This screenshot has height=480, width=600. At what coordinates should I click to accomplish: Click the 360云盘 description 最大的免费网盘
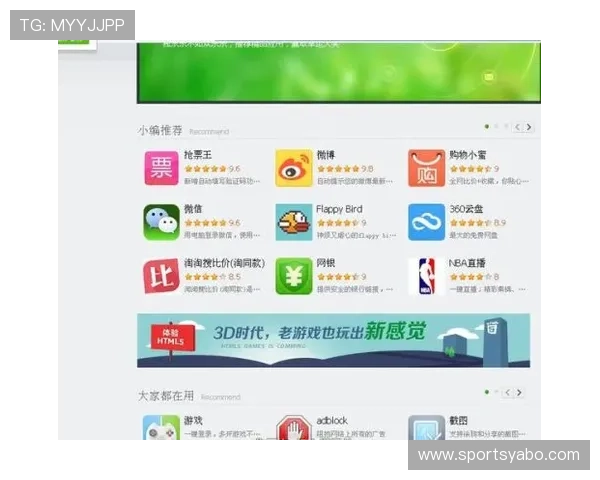tap(473, 235)
